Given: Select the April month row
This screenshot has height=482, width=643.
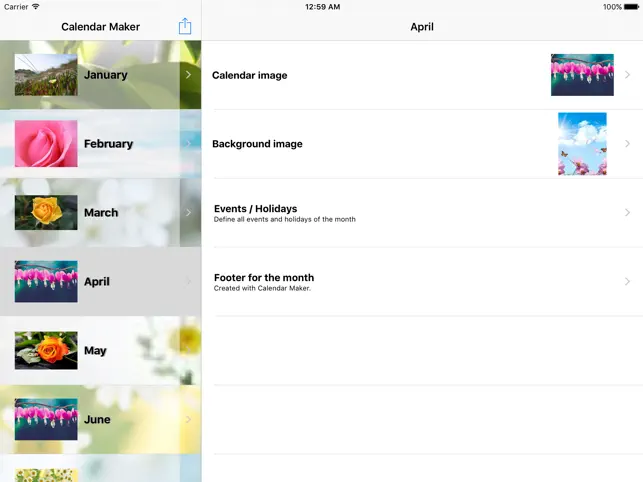Looking at the screenshot, I should click(100, 281).
